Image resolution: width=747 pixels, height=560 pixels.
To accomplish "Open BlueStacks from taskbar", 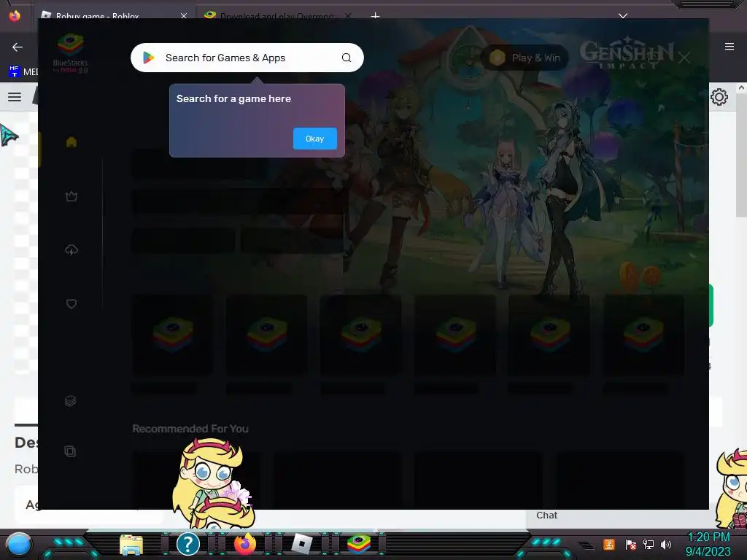I will pyautogui.click(x=359, y=544).
